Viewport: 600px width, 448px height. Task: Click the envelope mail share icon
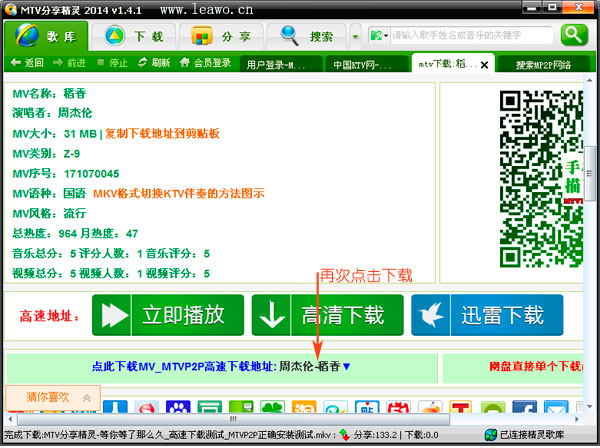coord(556,407)
